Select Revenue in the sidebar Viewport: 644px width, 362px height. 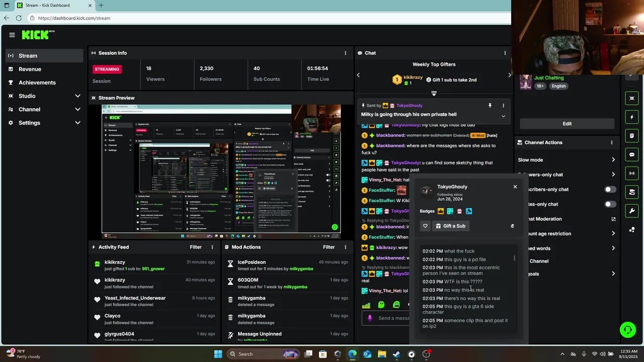tap(44, 69)
